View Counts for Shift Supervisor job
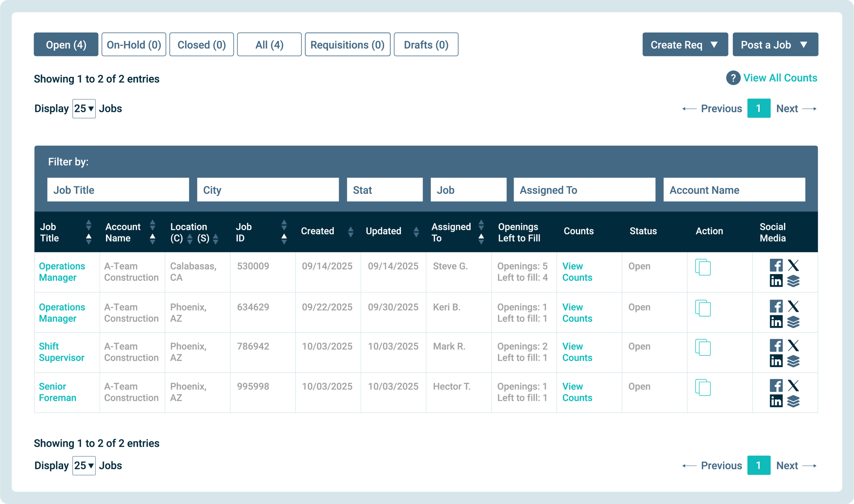The image size is (854, 504). [577, 352]
